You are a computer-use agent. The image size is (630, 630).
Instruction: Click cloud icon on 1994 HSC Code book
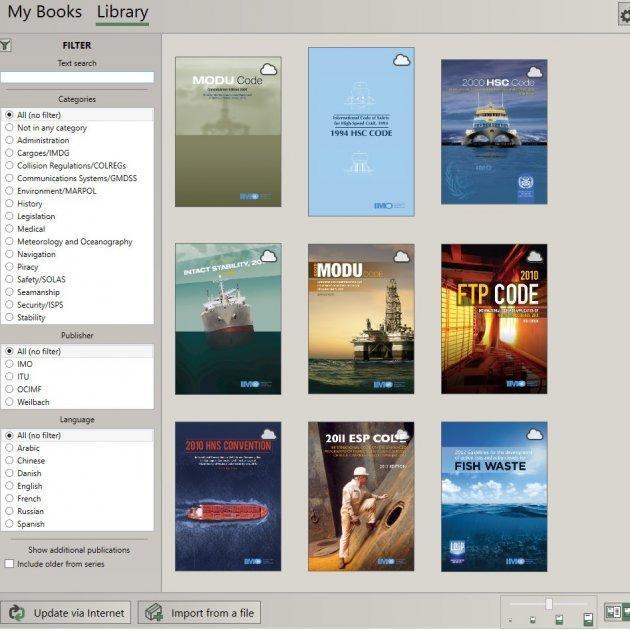pyautogui.click(x=401, y=60)
